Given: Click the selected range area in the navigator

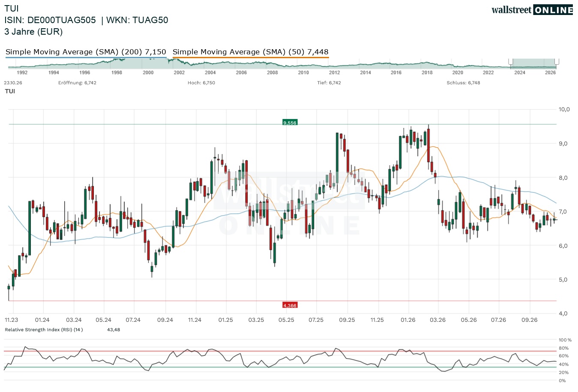Looking at the screenshot, I should point(534,63).
